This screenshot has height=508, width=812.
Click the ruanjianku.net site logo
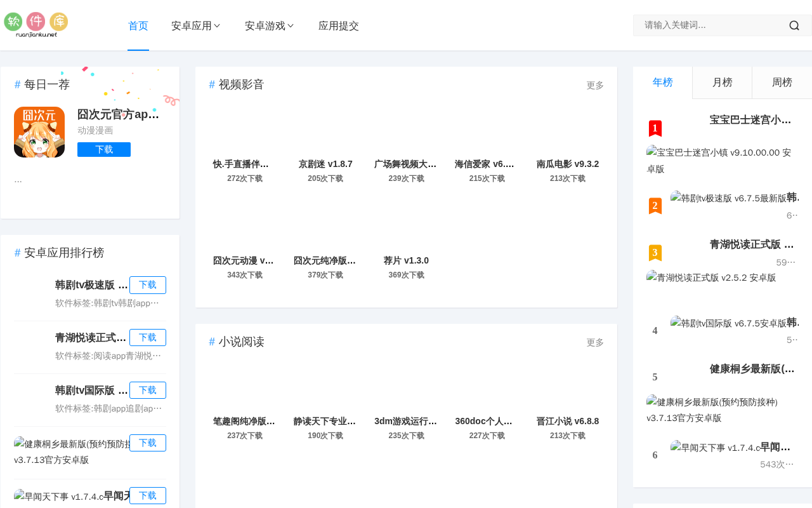pos(36,25)
